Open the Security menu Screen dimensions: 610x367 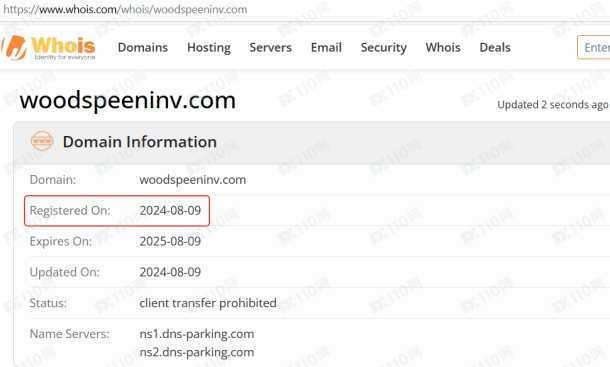(384, 47)
